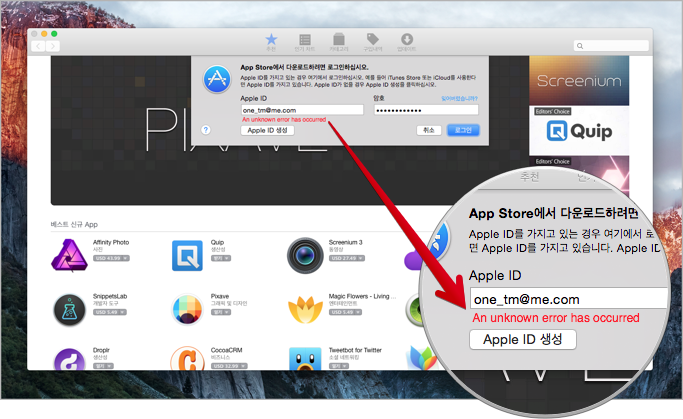Open the forgot password link

tap(459, 98)
